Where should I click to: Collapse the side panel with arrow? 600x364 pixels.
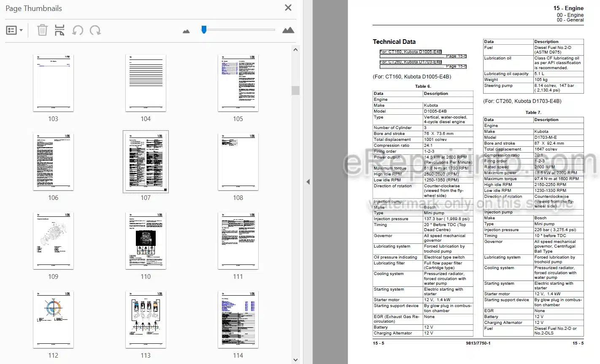pyautogui.click(x=308, y=182)
